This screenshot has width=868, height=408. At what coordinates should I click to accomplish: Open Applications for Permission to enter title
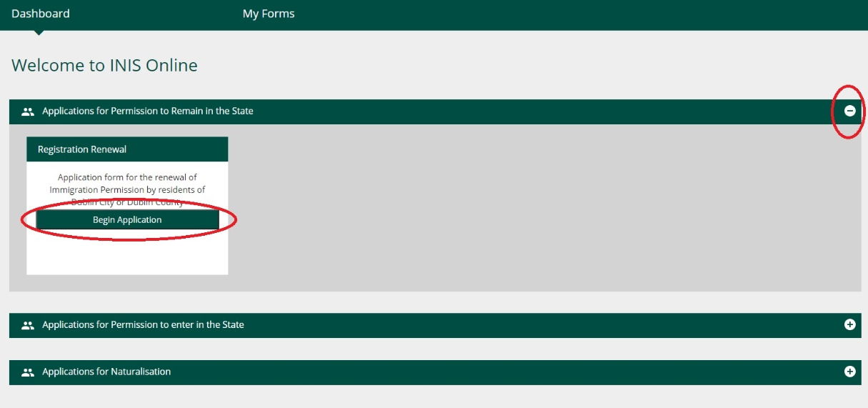click(143, 324)
